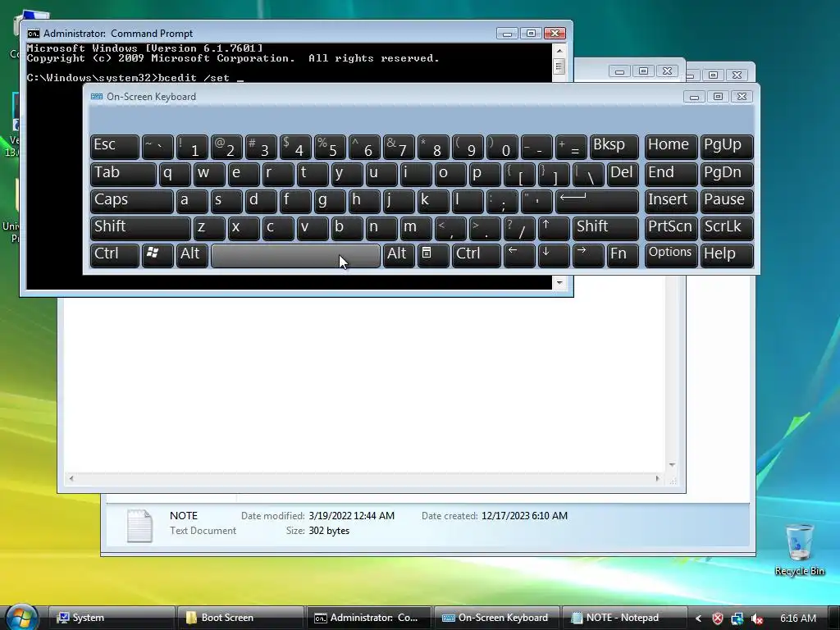
Task: Switch to On-Screen Keyboard taskbar button
Action: tap(496, 618)
